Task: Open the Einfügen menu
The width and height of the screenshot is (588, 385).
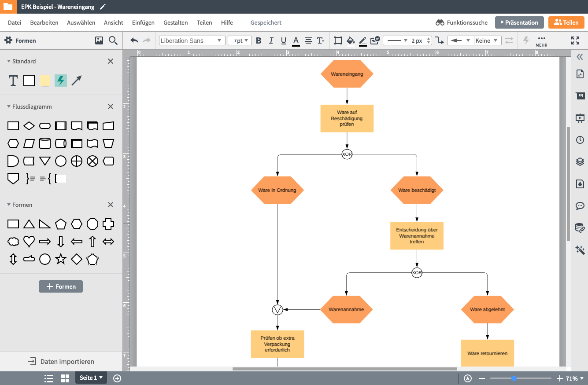Action: pos(143,22)
